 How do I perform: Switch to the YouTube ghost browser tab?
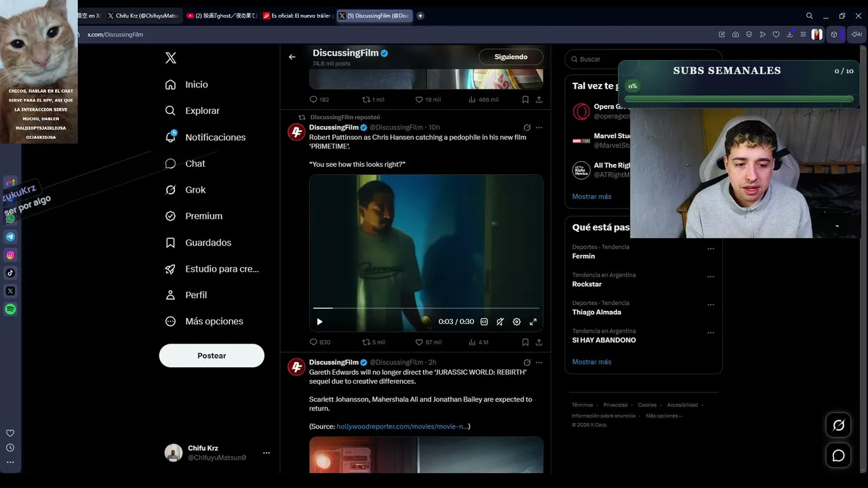coord(222,16)
